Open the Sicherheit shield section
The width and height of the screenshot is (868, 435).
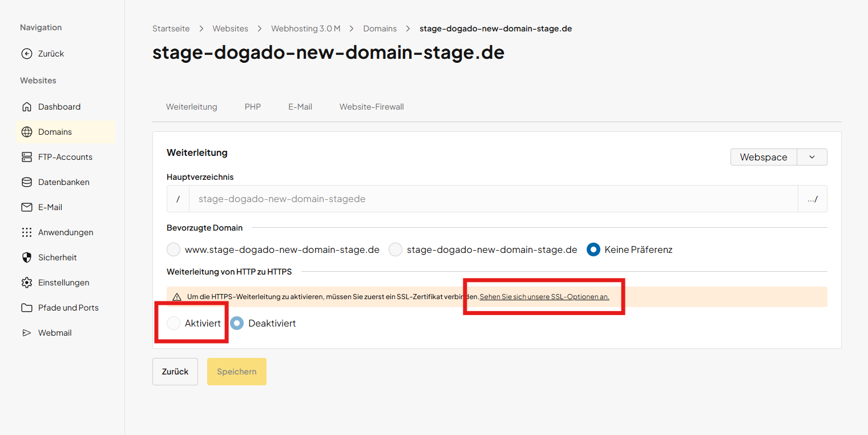[27, 257]
